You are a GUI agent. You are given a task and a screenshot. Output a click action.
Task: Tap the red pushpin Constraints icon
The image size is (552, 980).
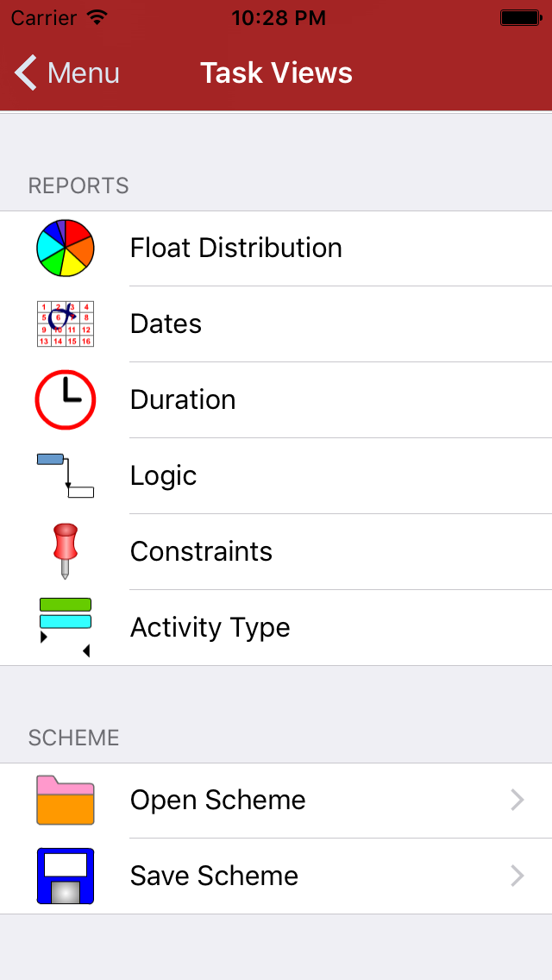click(66, 551)
